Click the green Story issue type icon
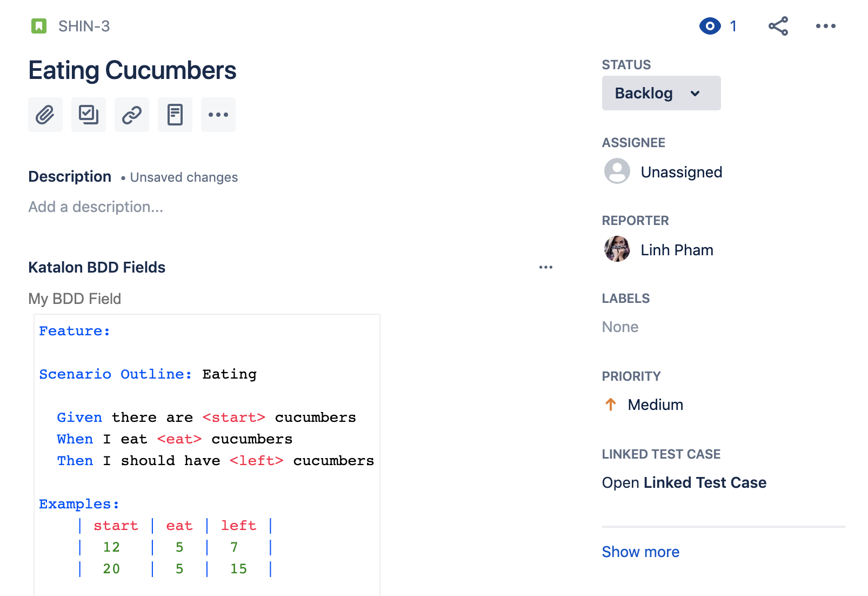868x596 pixels. 38,25
